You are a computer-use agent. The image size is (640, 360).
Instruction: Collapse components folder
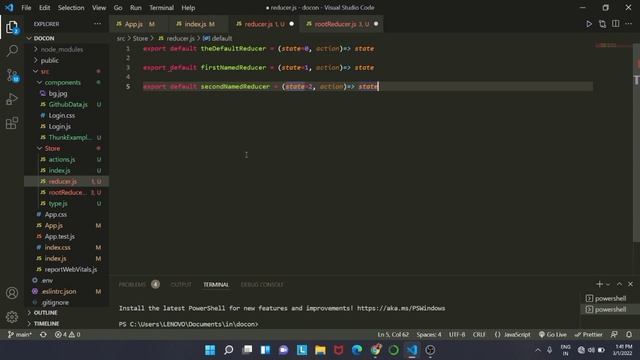(62, 82)
